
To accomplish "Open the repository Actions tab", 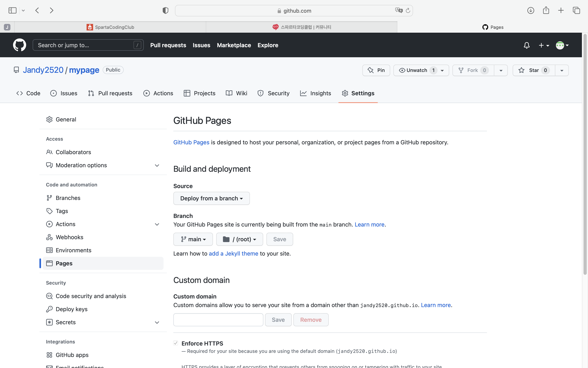I will 158,93.
